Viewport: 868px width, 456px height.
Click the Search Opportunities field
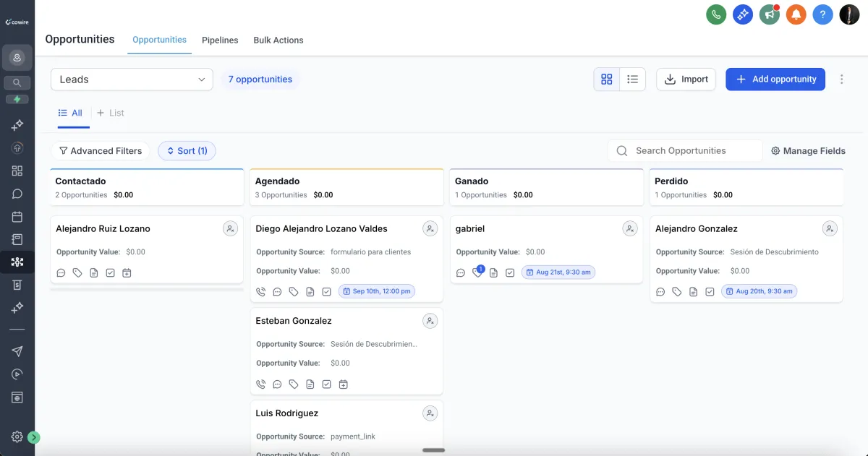[x=686, y=150]
